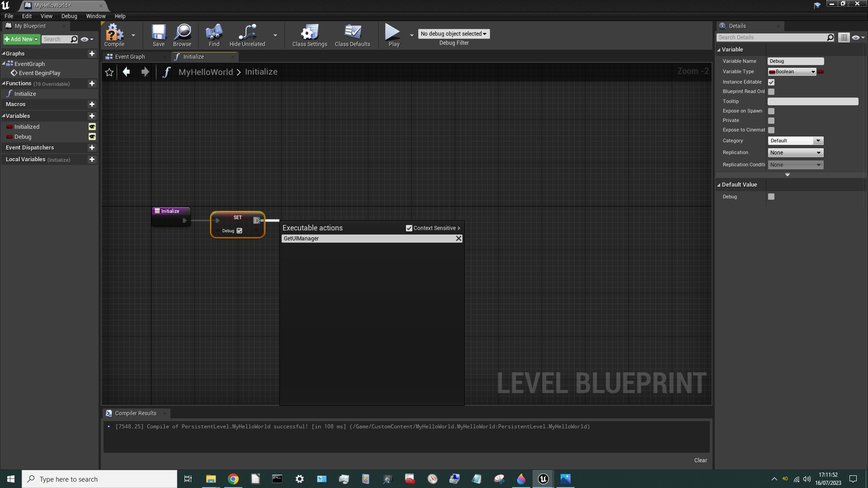
Task: Click MyHelloWorld breadcrumb link
Action: (x=206, y=72)
